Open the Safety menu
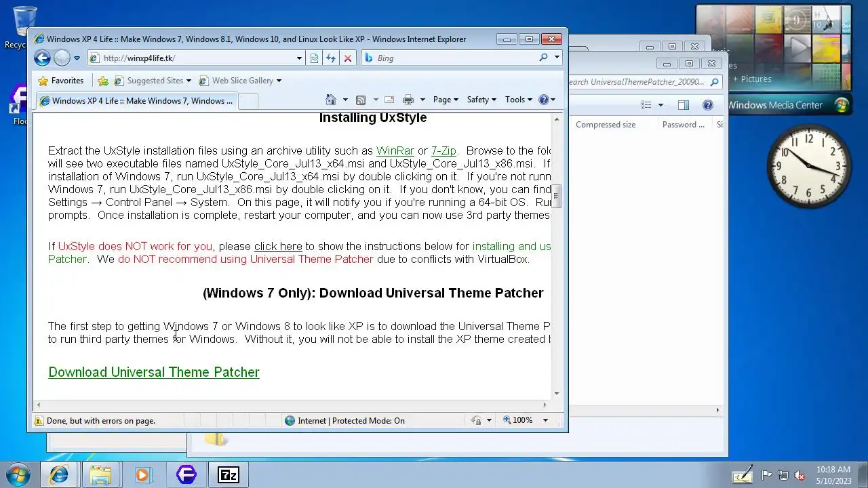The height and width of the screenshot is (488, 868). pos(481,100)
